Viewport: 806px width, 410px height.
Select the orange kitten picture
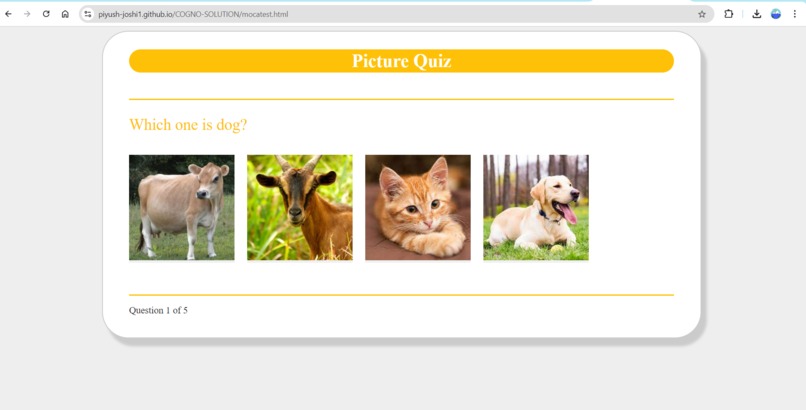(418, 208)
